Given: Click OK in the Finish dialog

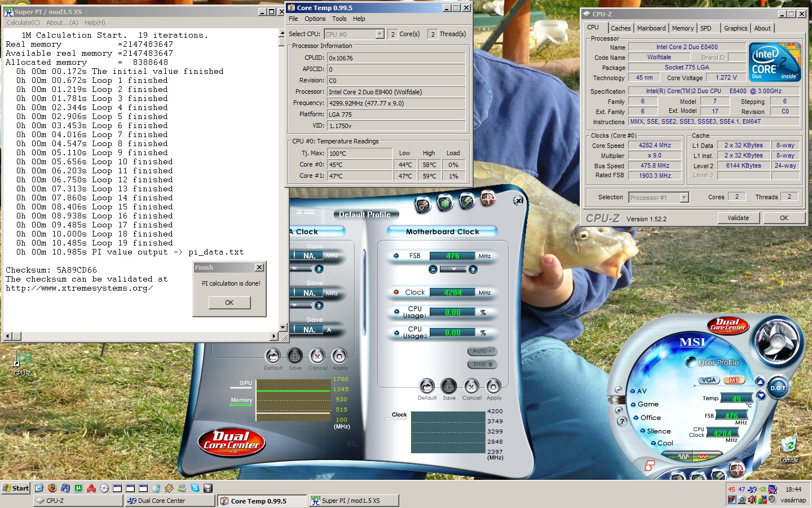Looking at the screenshot, I should point(229,303).
